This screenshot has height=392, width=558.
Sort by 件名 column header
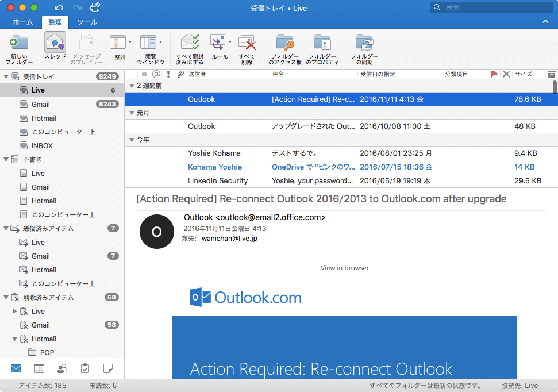(x=278, y=74)
